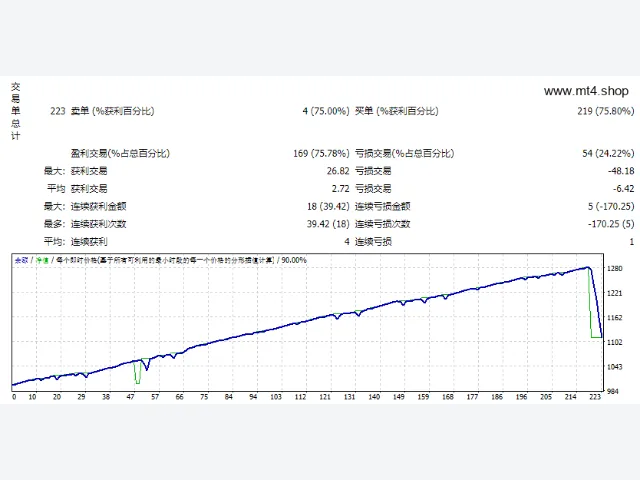Select the consecutive losses value 5 (-170.25)

[611, 207]
